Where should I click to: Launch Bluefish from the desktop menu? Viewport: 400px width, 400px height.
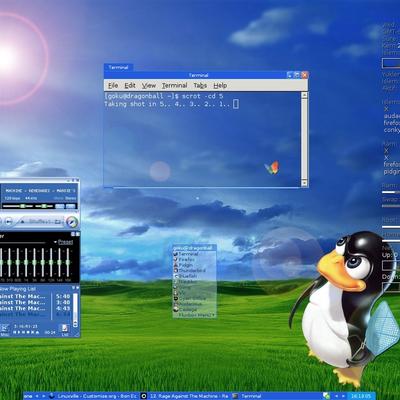click(188, 276)
